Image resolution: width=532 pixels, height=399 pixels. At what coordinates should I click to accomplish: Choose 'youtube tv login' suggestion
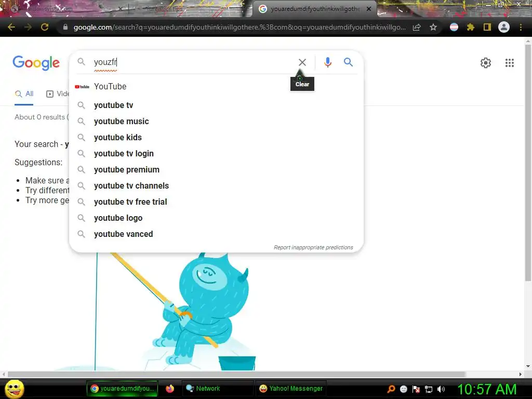[x=216, y=154]
